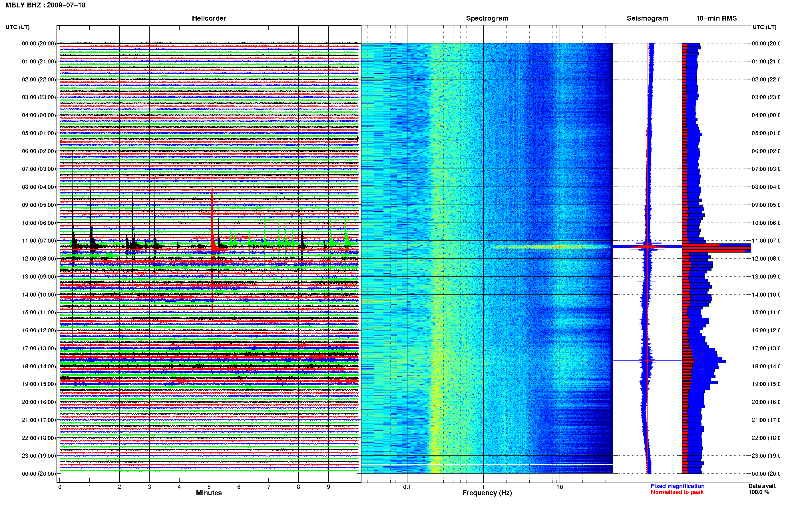Click the left 21:00 (17:00) time label
The width and height of the screenshot is (812, 508).
click(x=39, y=420)
